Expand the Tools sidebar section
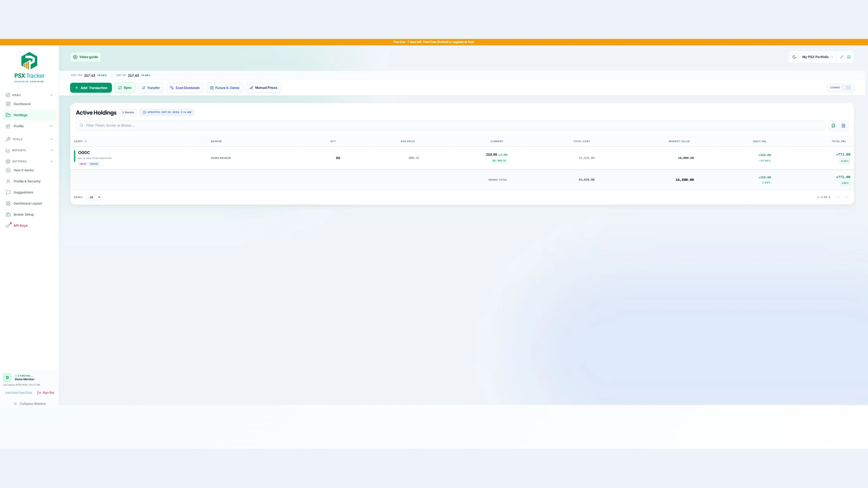Image resolution: width=868 pixels, height=488 pixels. coord(29,139)
